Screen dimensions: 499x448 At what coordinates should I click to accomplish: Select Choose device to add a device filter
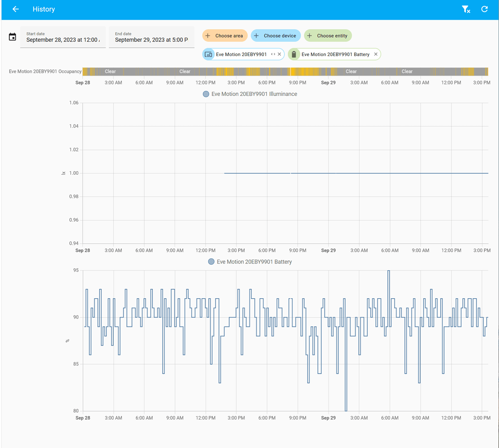coord(275,35)
